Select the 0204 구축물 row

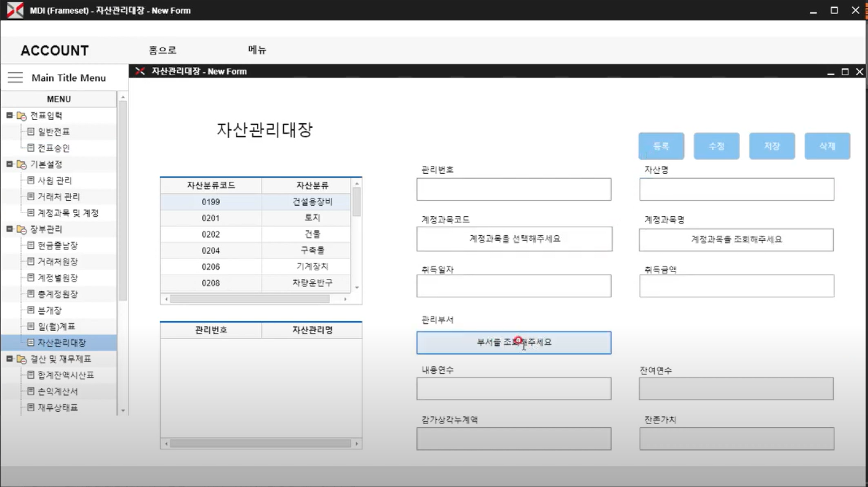pyautogui.click(x=256, y=250)
